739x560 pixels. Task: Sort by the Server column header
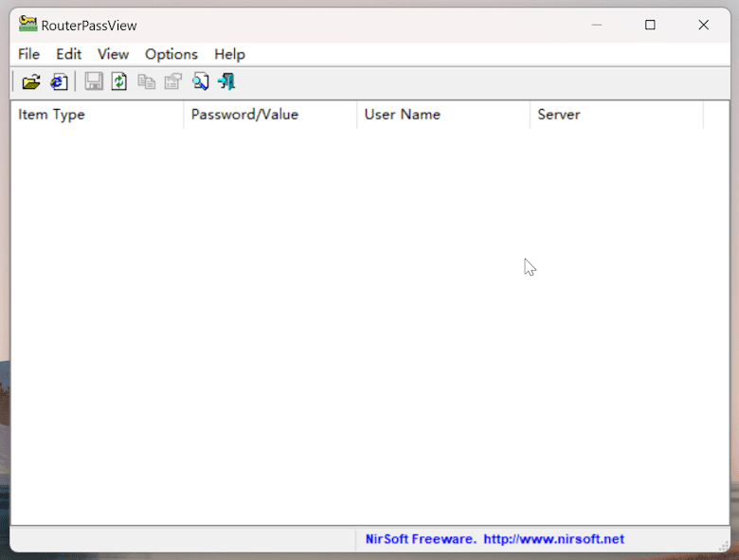[x=617, y=115]
